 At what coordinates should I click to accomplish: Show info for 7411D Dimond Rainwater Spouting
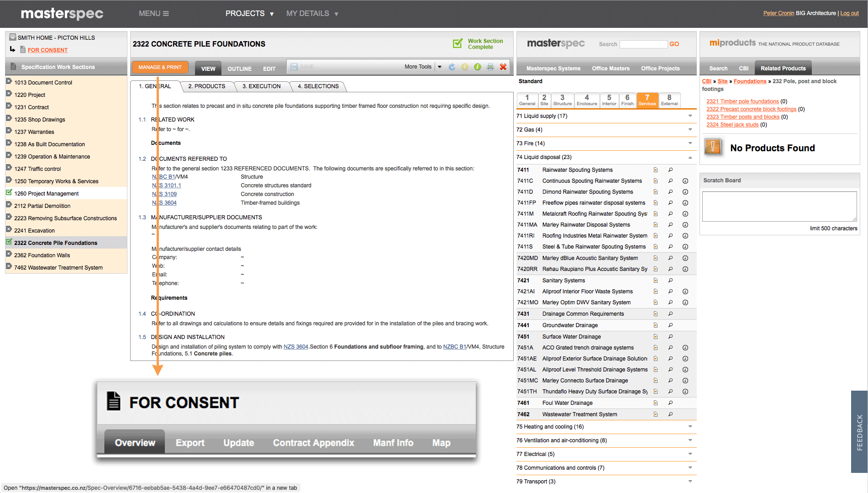click(x=685, y=192)
